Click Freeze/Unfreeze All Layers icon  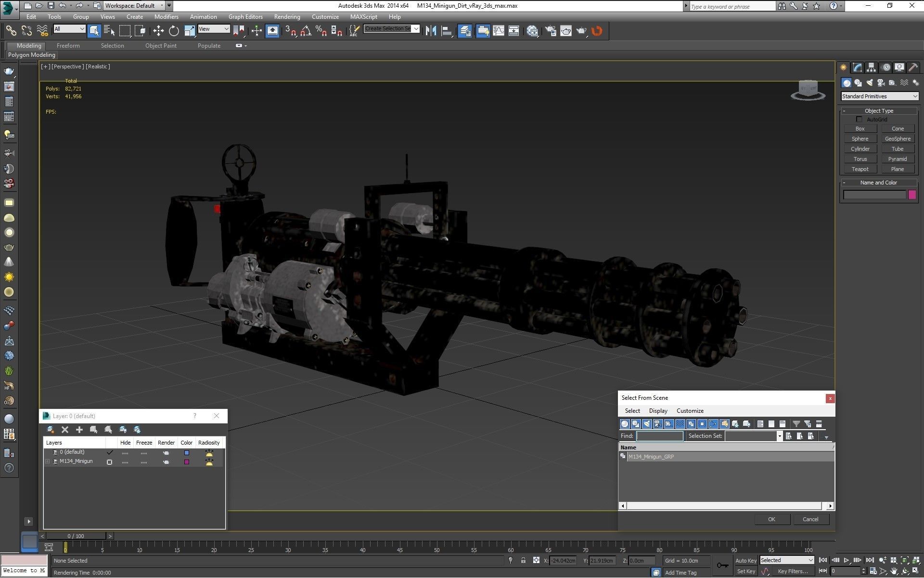(137, 430)
